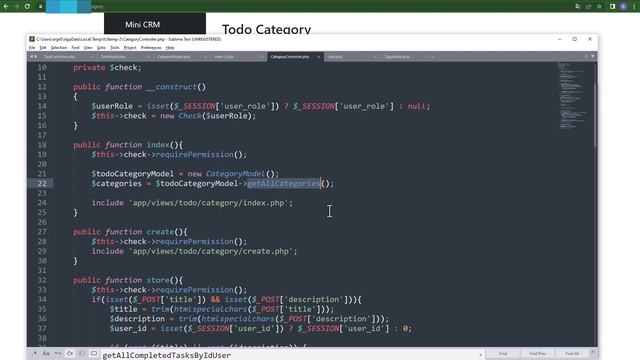Click the 'requirePermission' call on line 19
The image size is (640, 360).
click(x=194, y=155)
